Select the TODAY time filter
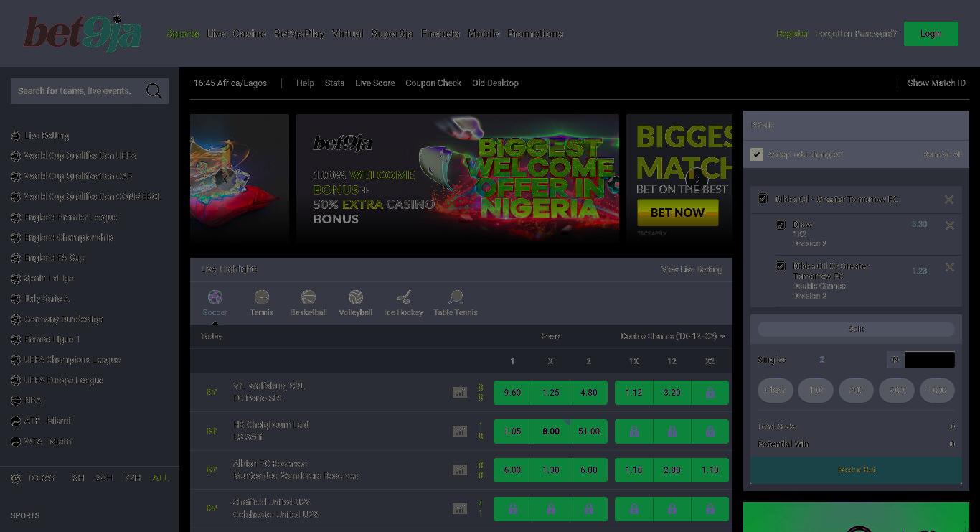 pyautogui.click(x=42, y=478)
